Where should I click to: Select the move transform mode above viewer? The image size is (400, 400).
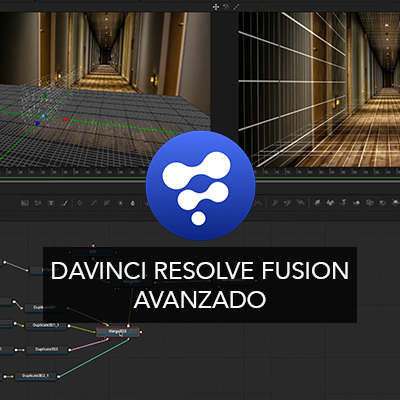[x=216, y=7]
